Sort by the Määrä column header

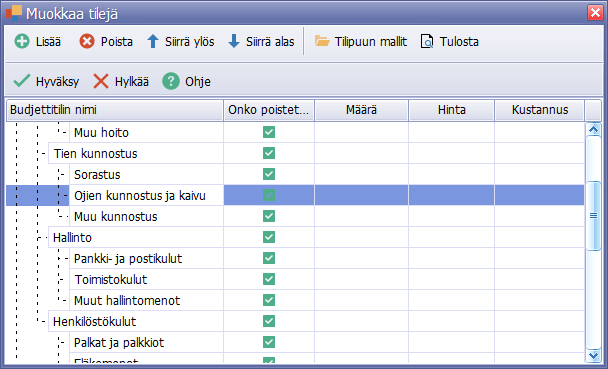click(361, 110)
